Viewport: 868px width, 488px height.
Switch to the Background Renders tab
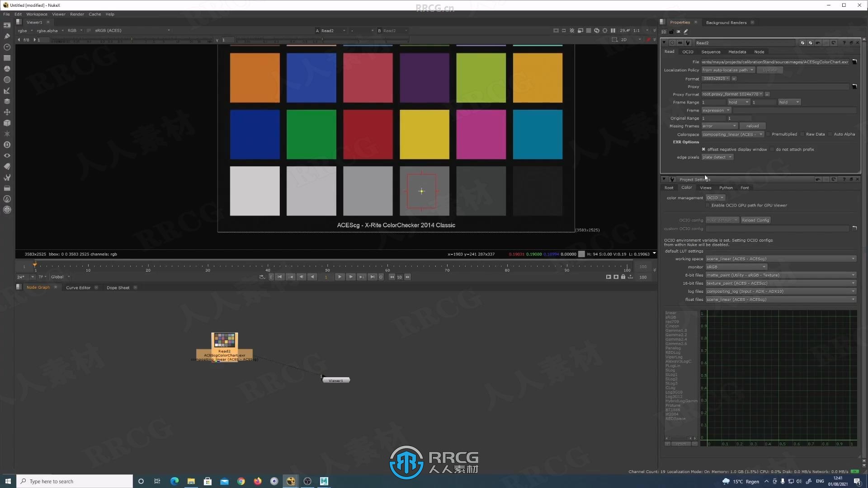point(726,23)
